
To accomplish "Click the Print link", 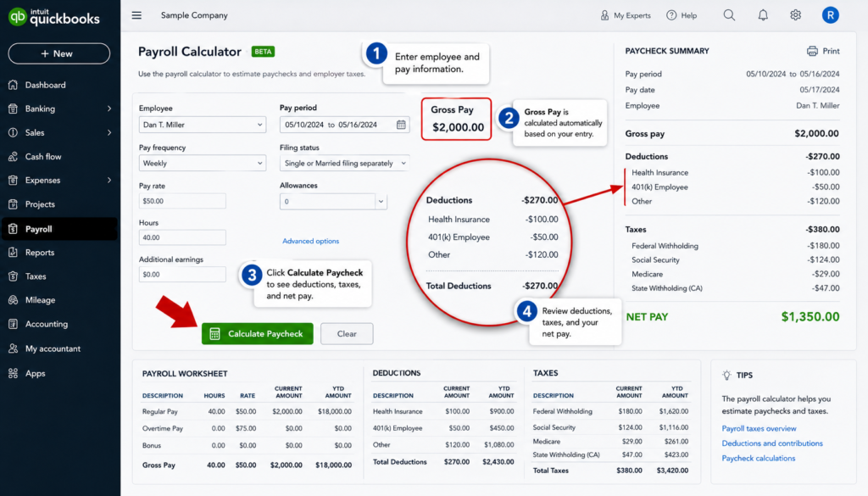I will (x=831, y=51).
